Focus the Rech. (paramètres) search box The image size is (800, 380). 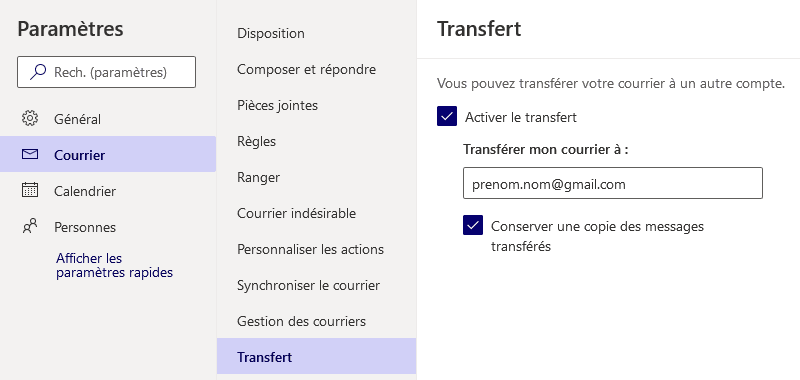click(x=107, y=72)
